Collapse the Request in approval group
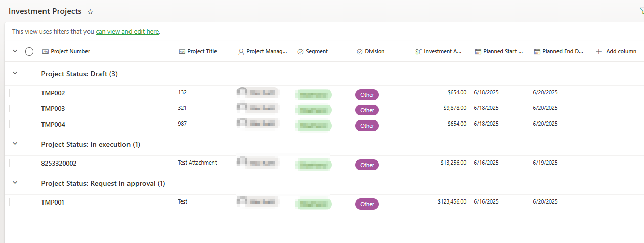This screenshot has height=243, width=644. click(x=15, y=183)
